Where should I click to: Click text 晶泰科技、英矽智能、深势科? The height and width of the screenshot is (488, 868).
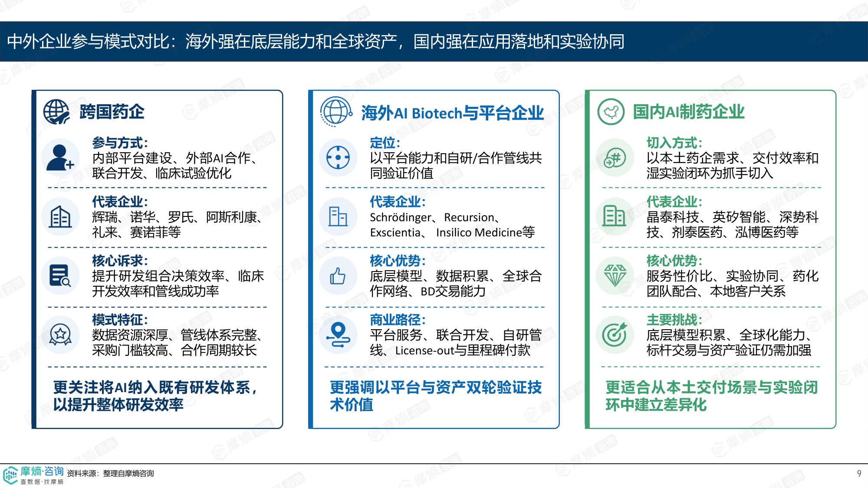pyautogui.click(x=733, y=217)
